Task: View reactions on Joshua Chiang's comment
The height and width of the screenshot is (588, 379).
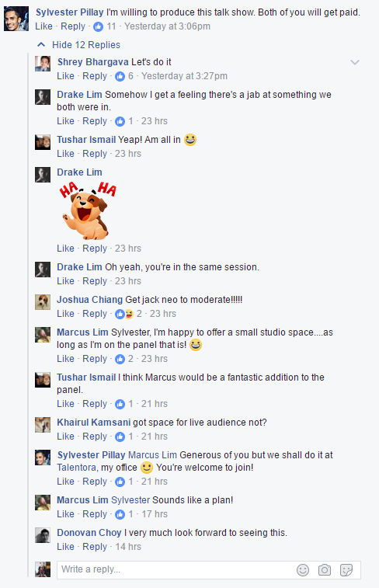Action: pos(128,314)
